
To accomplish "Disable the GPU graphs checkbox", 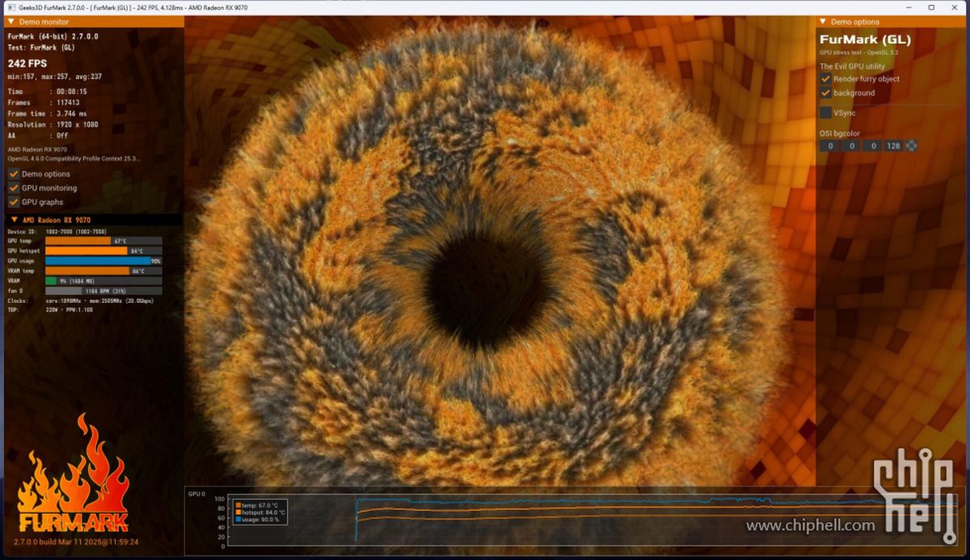I will [14, 202].
